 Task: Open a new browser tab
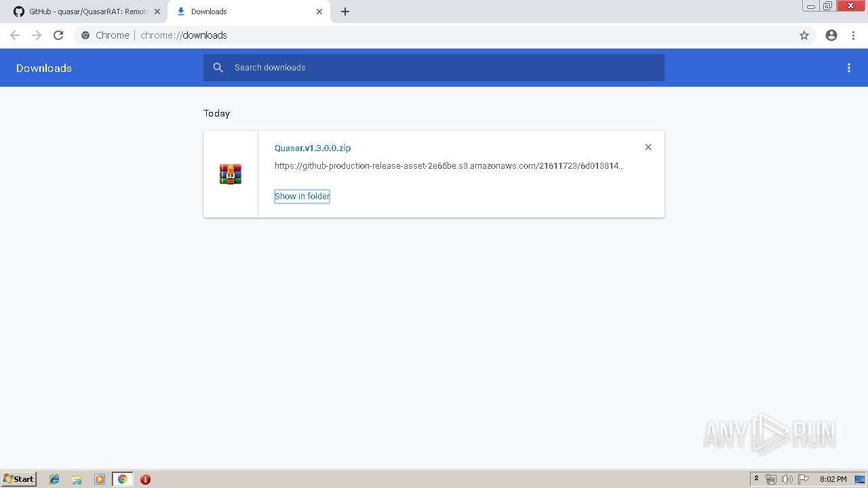click(x=345, y=12)
